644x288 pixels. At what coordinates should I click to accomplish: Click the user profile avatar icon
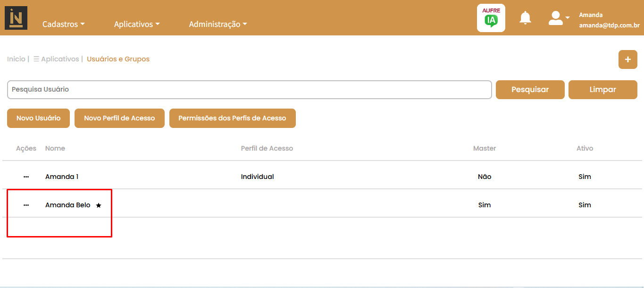pyautogui.click(x=556, y=18)
